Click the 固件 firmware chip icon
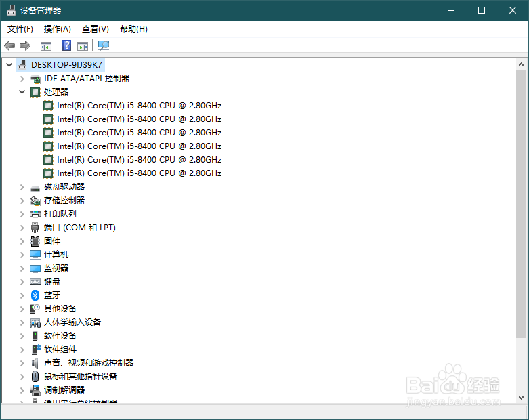 35,241
